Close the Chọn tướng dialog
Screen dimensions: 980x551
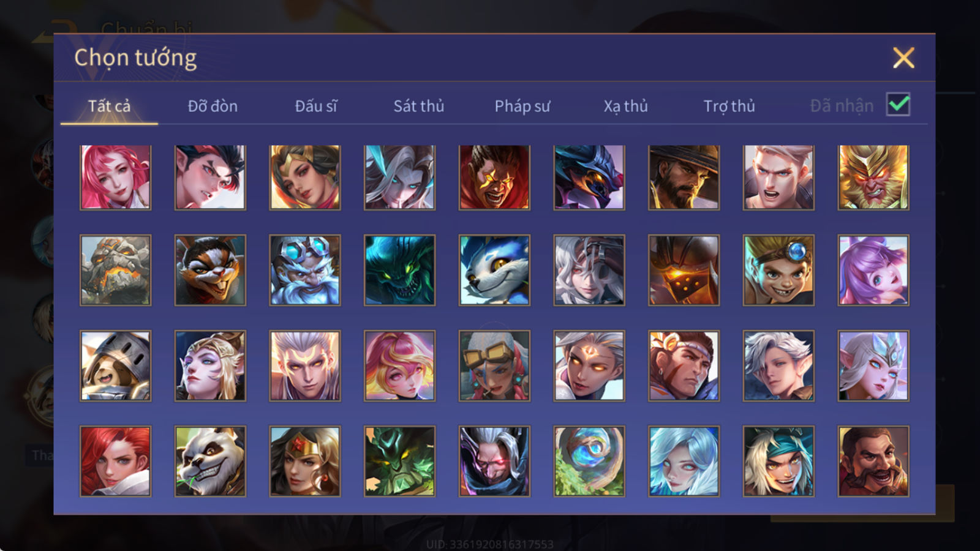[903, 58]
